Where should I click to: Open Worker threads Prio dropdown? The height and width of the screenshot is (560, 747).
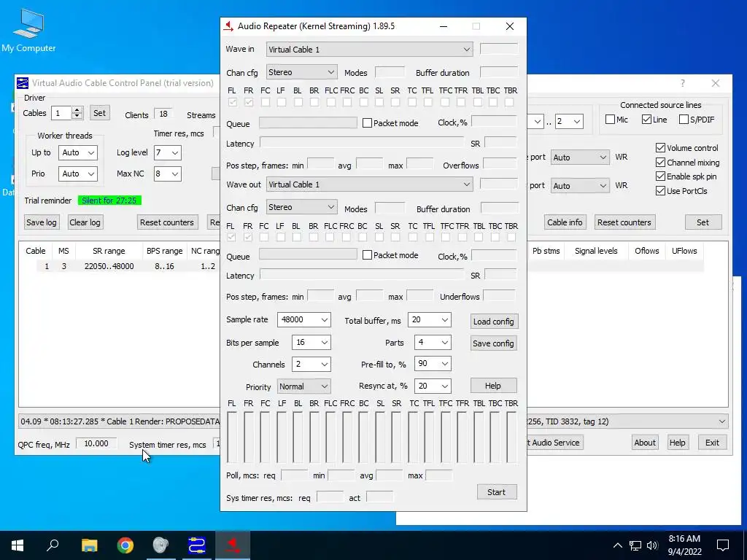tap(77, 174)
